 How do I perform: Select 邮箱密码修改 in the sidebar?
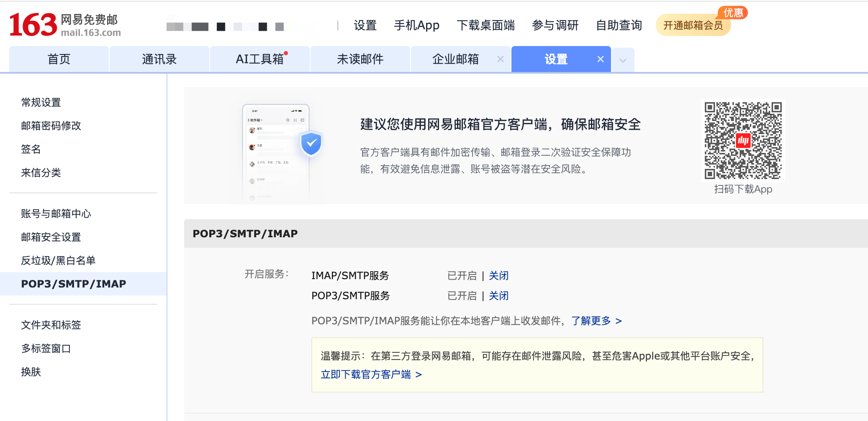(x=51, y=126)
